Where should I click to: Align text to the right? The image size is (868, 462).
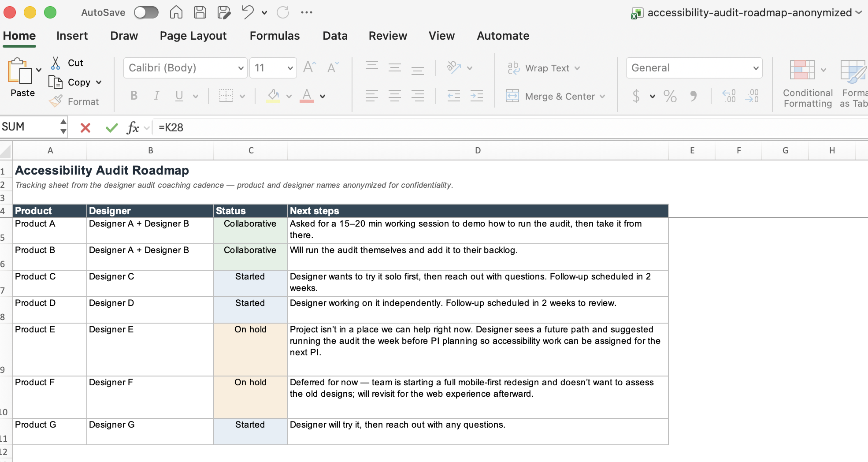(x=418, y=96)
